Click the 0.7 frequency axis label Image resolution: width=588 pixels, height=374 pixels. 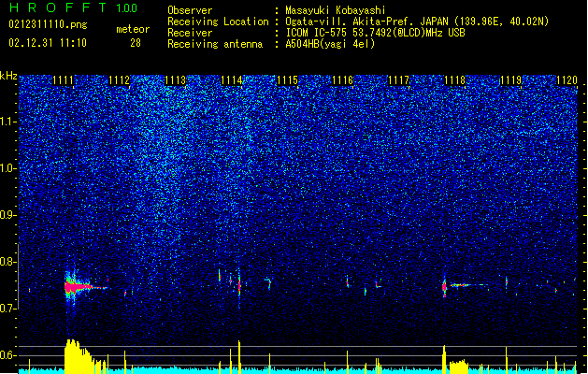(x=8, y=309)
